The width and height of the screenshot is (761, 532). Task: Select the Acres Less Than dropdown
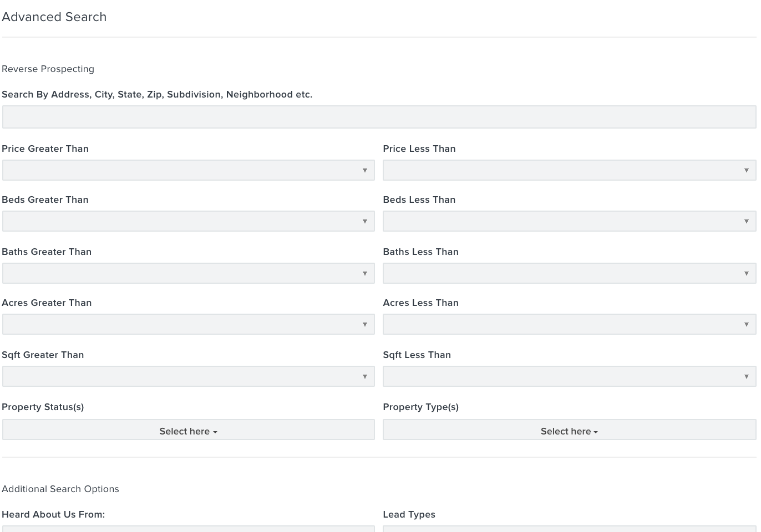click(x=570, y=324)
